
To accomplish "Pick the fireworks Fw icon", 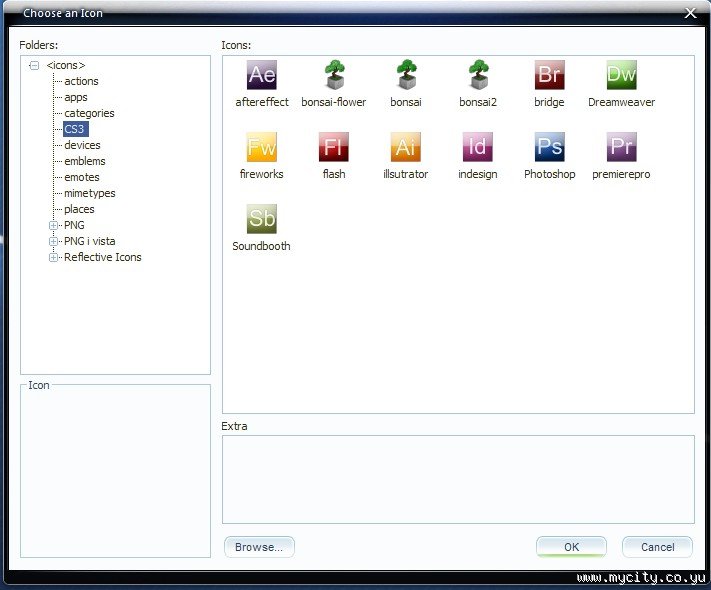I will click(262, 147).
